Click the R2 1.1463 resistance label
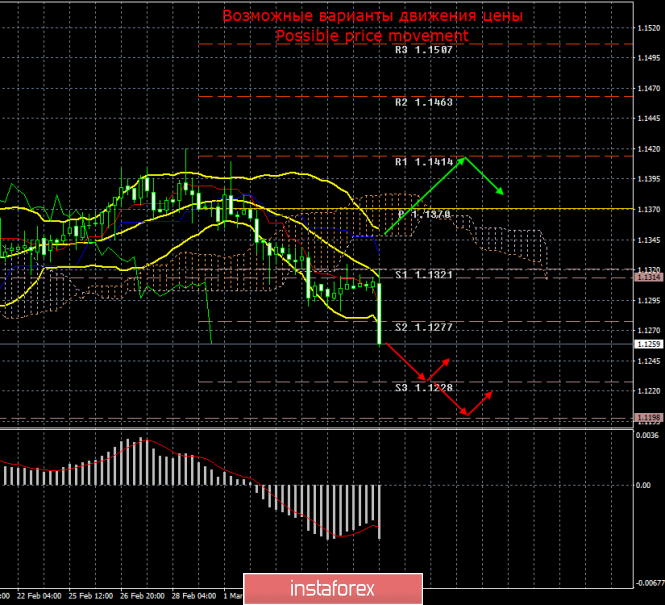Screen dimensions: 665x605 click(424, 102)
